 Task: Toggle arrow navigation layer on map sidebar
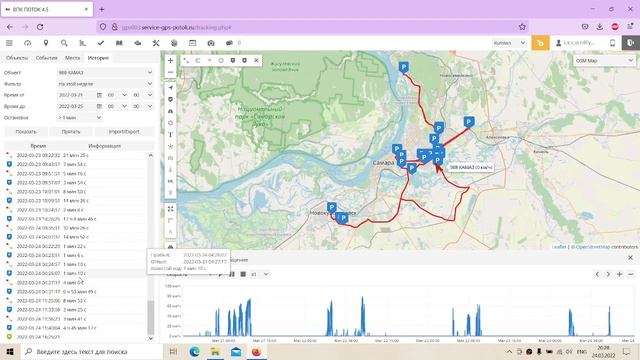pyautogui.click(x=170, y=88)
